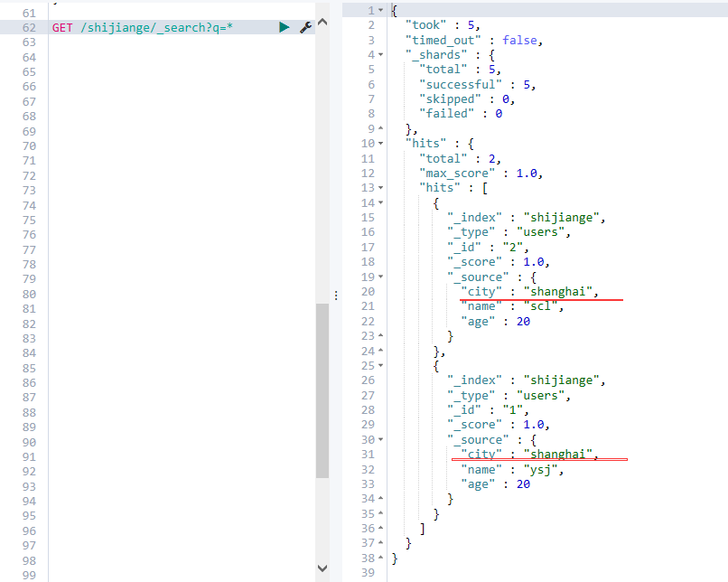Click fold-end marker at line 23
The height and width of the screenshot is (582, 728).
coord(381,335)
